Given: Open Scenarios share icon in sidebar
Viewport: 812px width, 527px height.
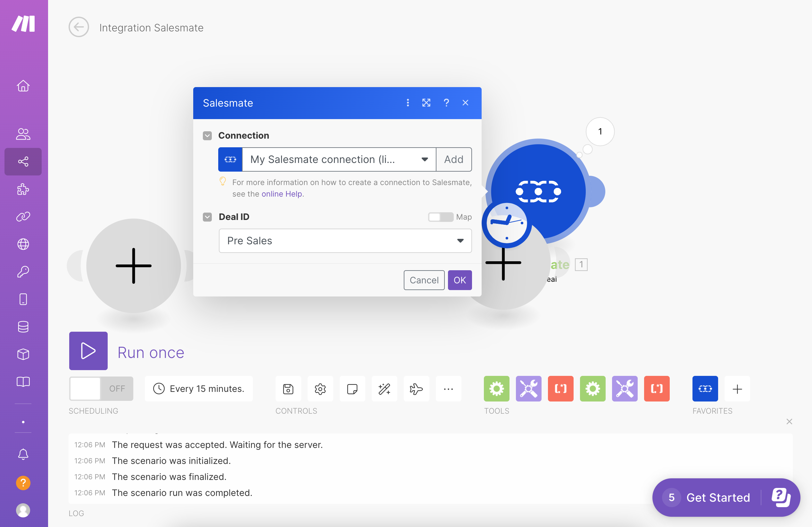Looking at the screenshot, I should pos(23,162).
